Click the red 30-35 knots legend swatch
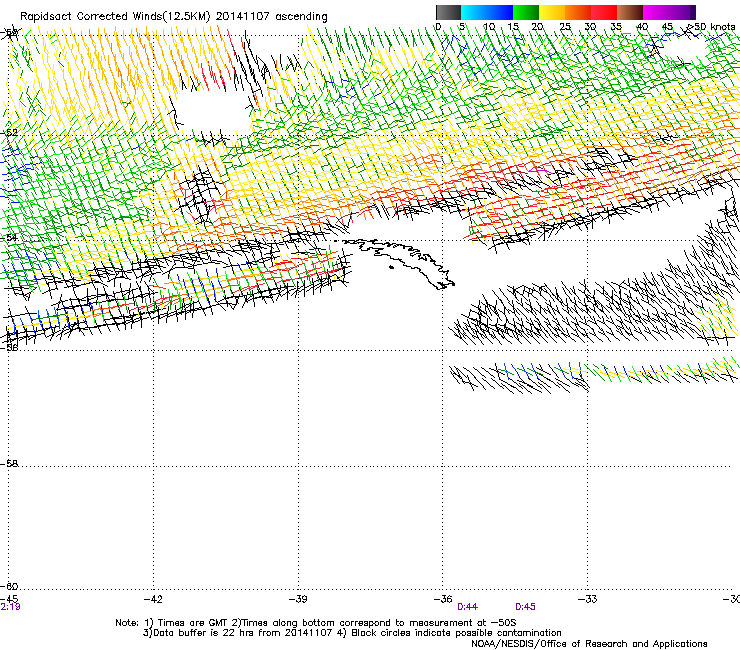Screen dimensions: 740x650 [604, 12]
